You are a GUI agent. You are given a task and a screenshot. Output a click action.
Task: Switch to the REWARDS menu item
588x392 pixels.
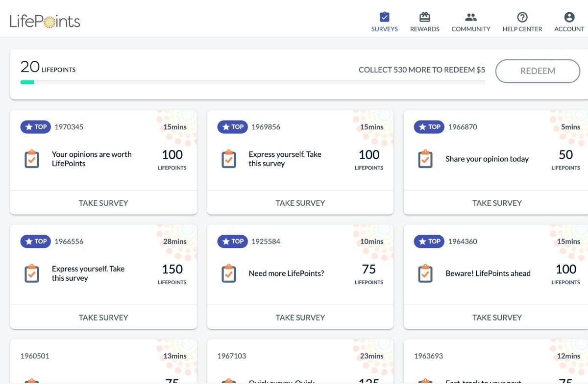point(424,29)
